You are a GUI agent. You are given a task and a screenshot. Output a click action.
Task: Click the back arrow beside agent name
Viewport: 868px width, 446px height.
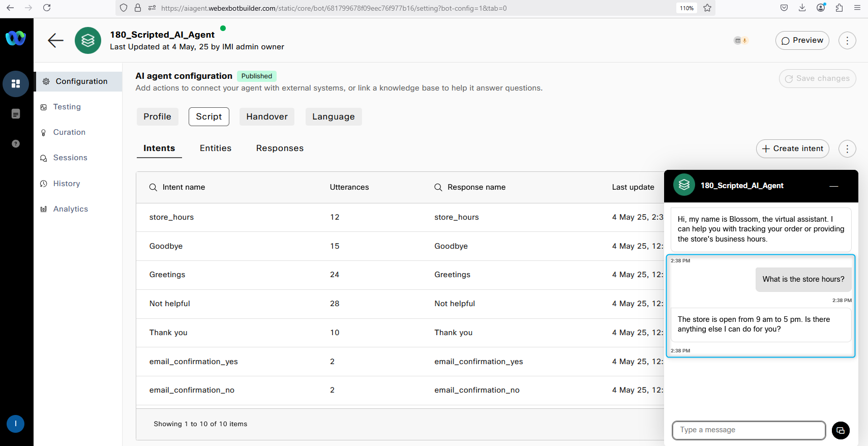55,41
